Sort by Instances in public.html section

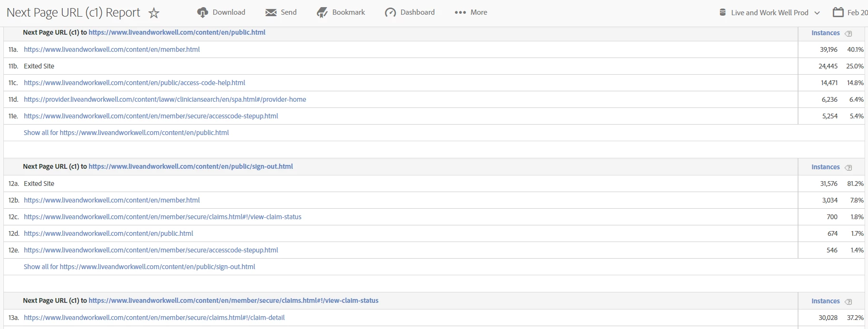(826, 33)
